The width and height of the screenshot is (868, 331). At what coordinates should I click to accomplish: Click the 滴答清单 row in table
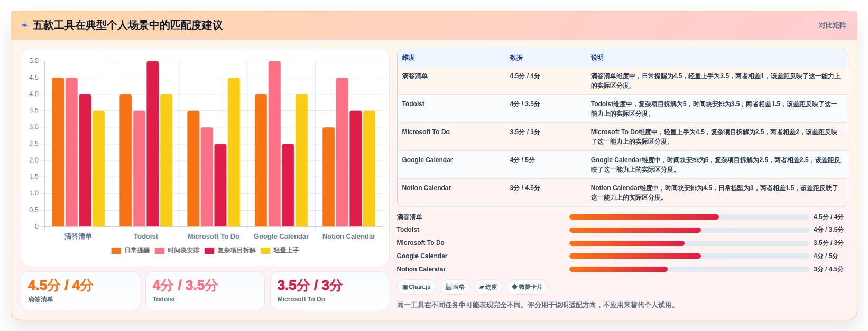622,81
